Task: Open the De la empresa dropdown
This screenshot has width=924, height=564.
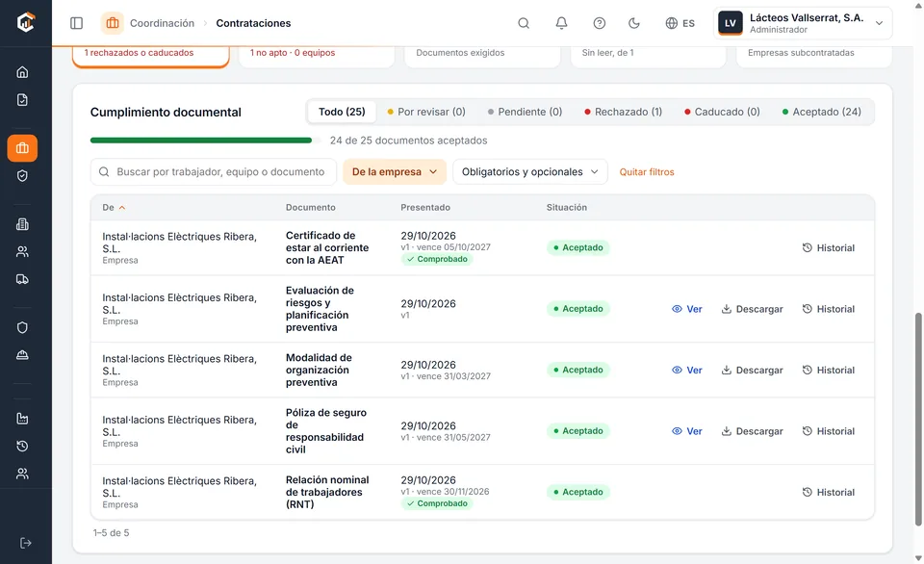Action: point(395,171)
